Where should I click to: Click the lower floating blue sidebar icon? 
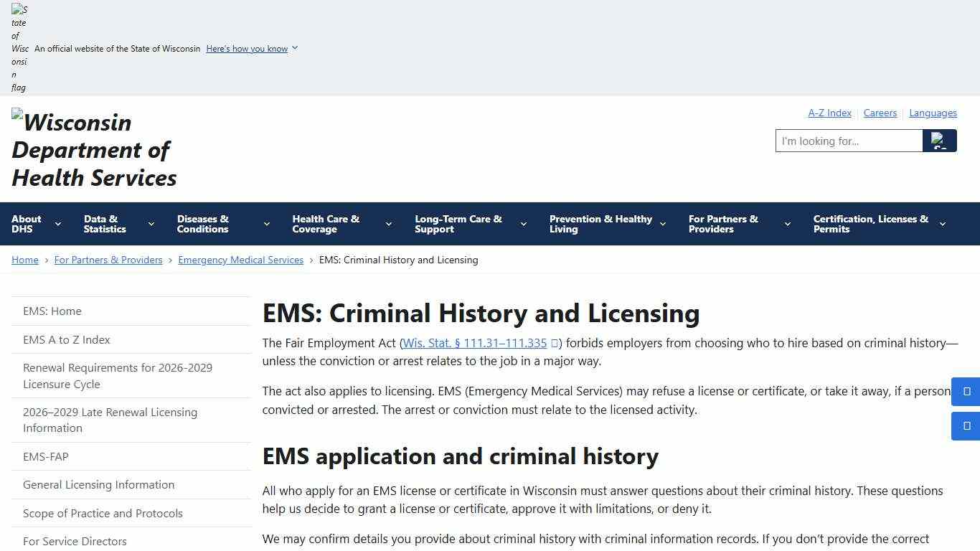tap(965, 425)
